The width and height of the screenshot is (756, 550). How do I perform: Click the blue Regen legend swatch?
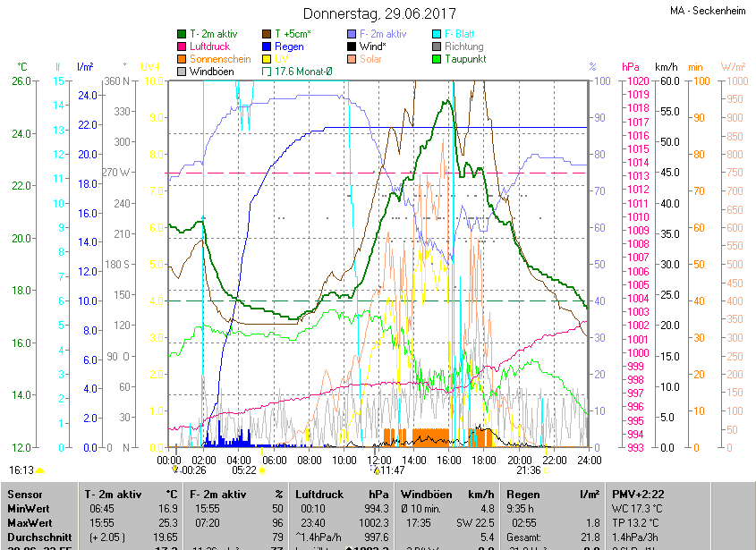click(x=267, y=47)
